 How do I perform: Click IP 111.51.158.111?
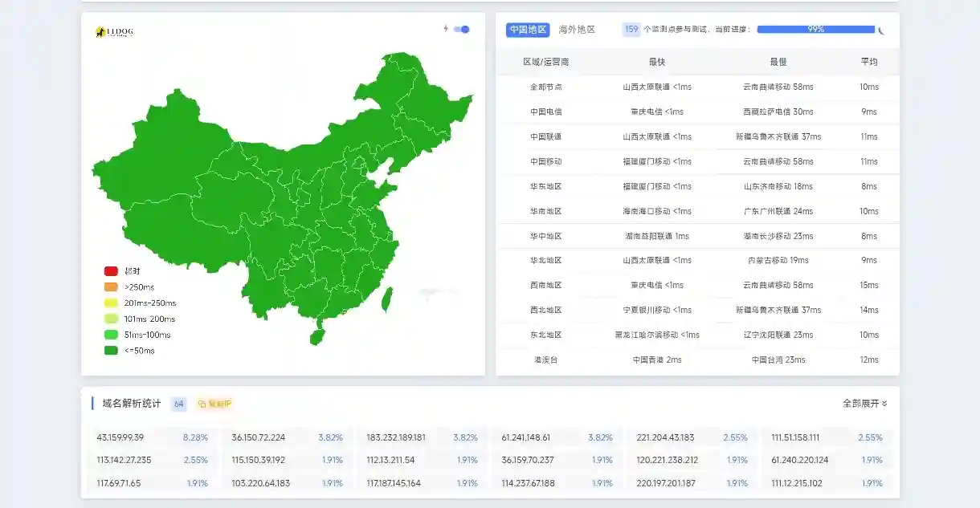795,437
